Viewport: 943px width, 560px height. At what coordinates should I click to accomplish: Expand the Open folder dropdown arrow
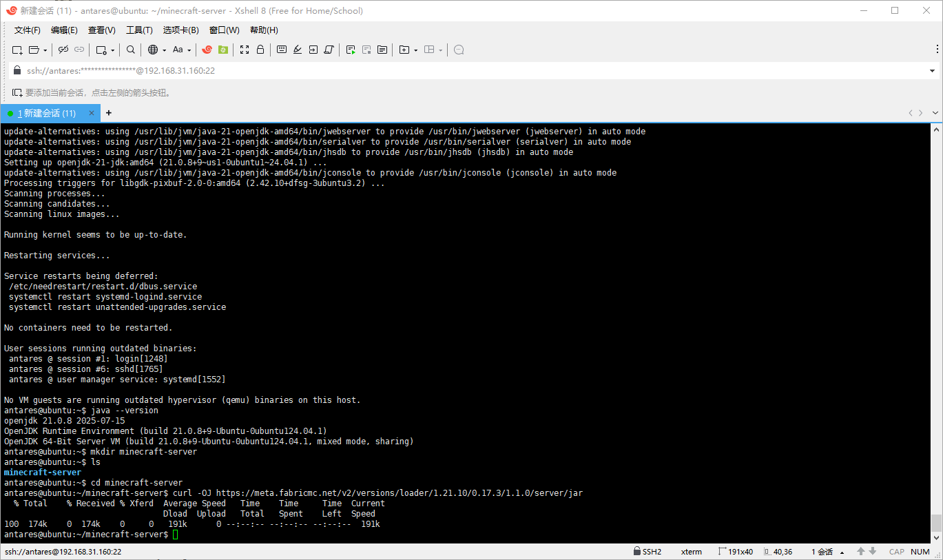pyautogui.click(x=45, y=50)
